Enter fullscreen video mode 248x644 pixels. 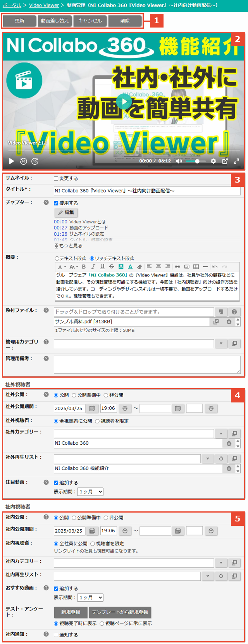pyautogui.click(x=236, y=161)
